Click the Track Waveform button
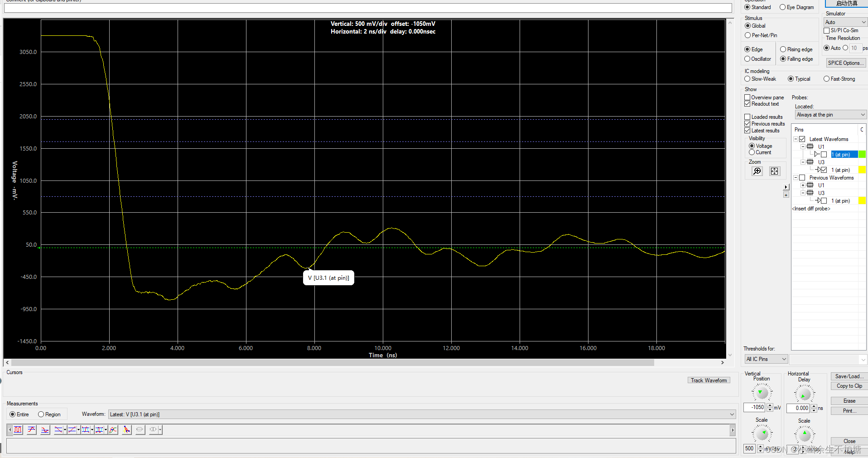Viewport: 868px width, 458px height. 709,380
